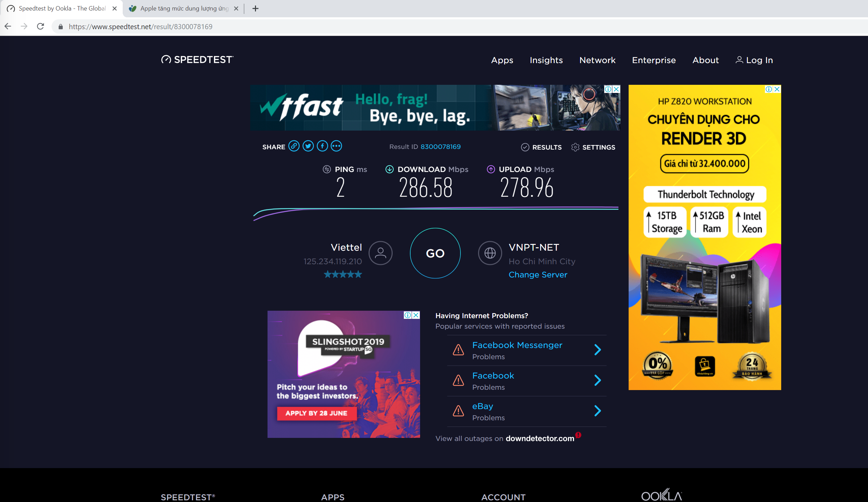Click IP address 125.234.119.210
Image resolution: width=868 pixels, height=502 pixels.
pyautogui.click(x=332, y=262)
